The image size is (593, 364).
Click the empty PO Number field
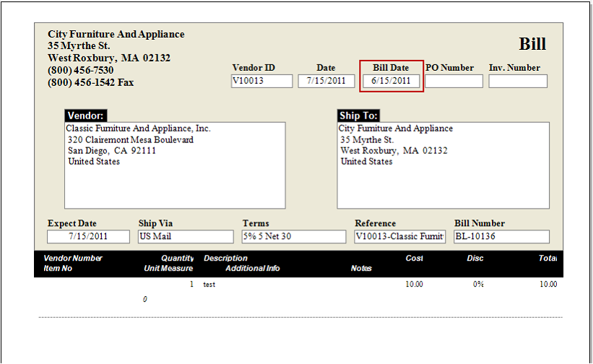tap(454, 81)
